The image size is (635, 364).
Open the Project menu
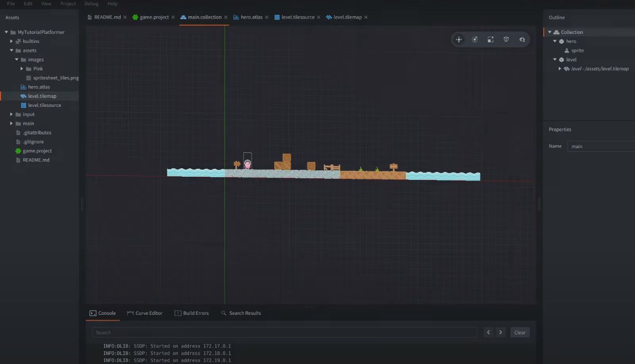(x=68, y=4)
